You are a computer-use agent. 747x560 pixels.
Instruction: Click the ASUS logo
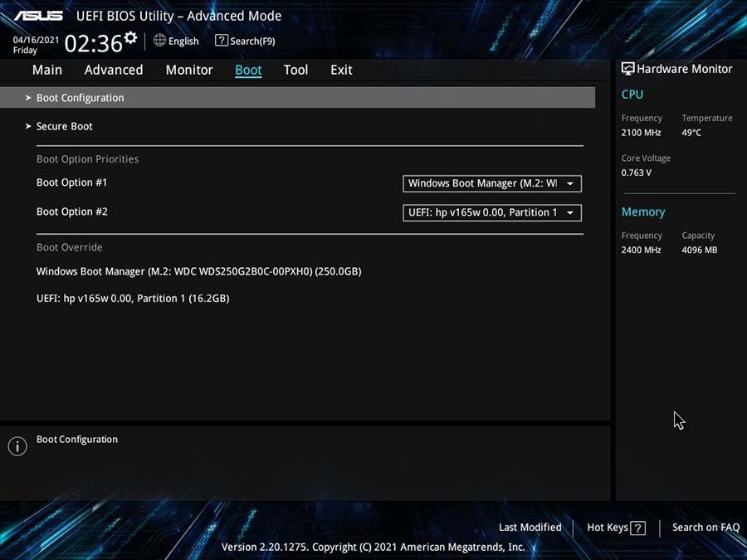pyautogui.click(x=38, y=16)
